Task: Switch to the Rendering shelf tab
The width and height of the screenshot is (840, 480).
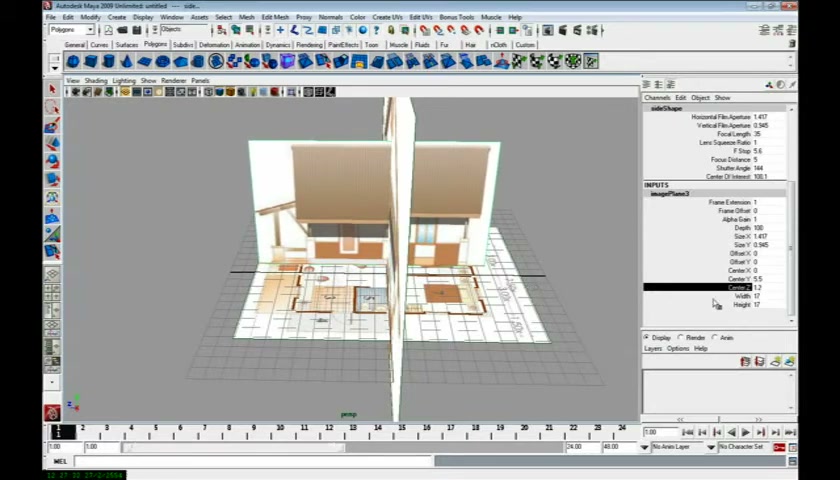Action: tap(309, 45)
